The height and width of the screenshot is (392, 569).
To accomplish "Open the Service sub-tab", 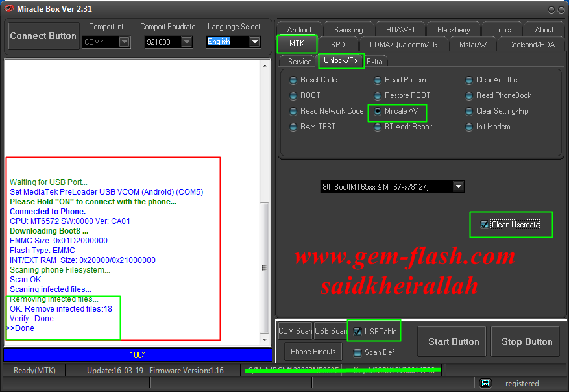I will tap(300, 62).
